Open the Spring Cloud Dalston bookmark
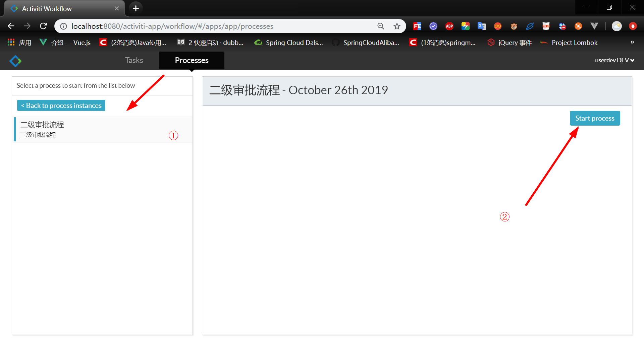Screen dimensions: 644x340 coord(288,43)
